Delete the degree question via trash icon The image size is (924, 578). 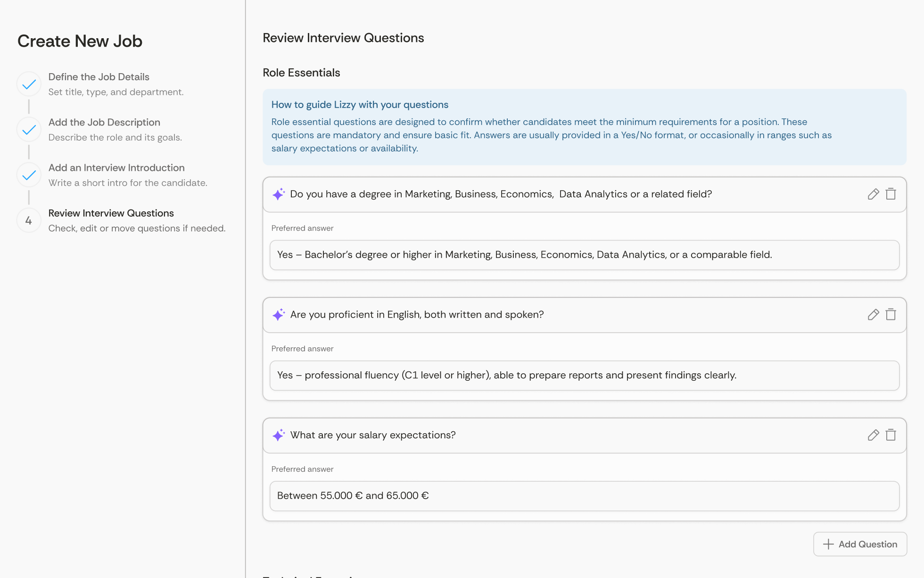[x=891, y=194]
